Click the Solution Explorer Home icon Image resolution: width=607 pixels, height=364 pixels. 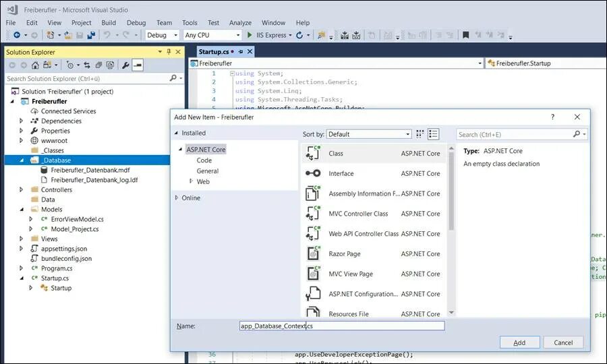(35, 65)
